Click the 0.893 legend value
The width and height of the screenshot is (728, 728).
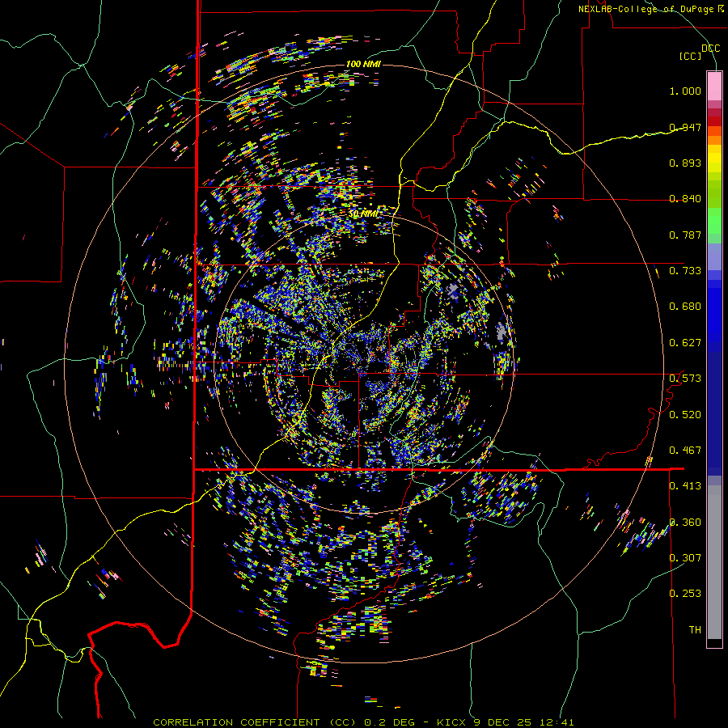coord(685,163)
